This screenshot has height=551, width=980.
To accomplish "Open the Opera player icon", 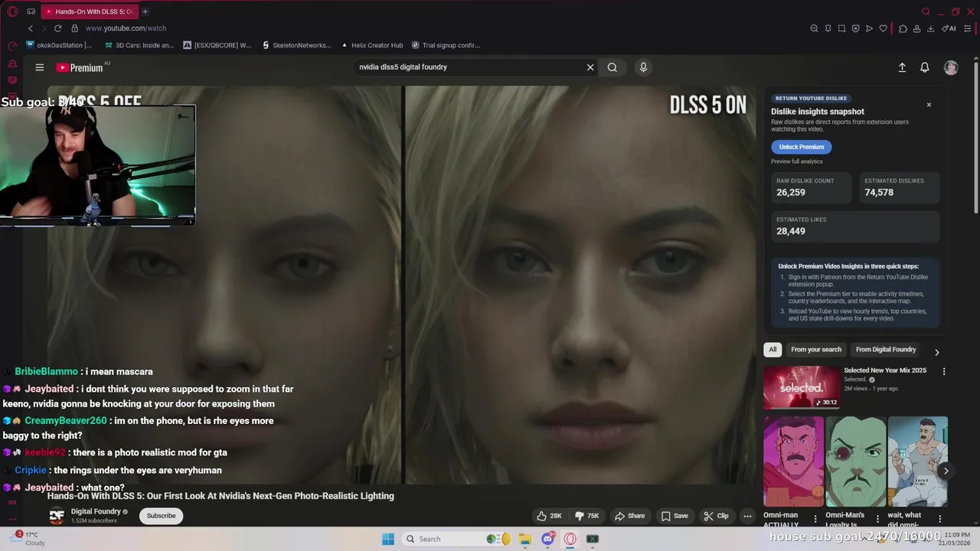I will tap(869, 28).
